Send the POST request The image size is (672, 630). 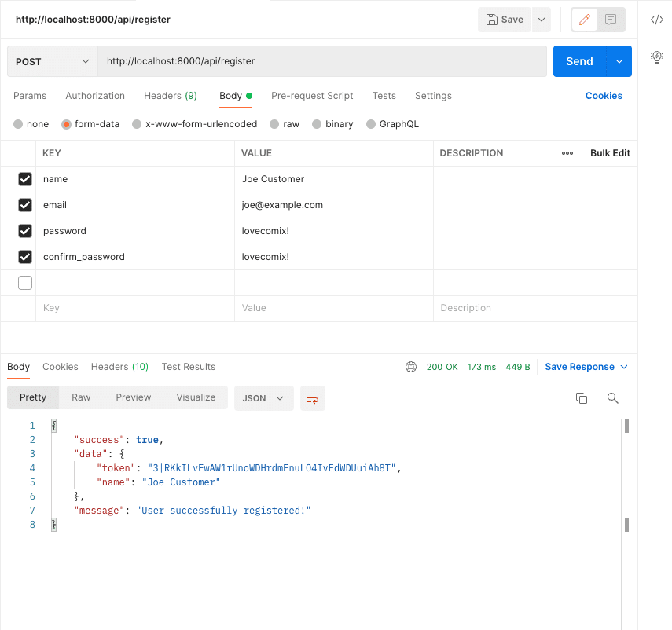click(579, 61)
